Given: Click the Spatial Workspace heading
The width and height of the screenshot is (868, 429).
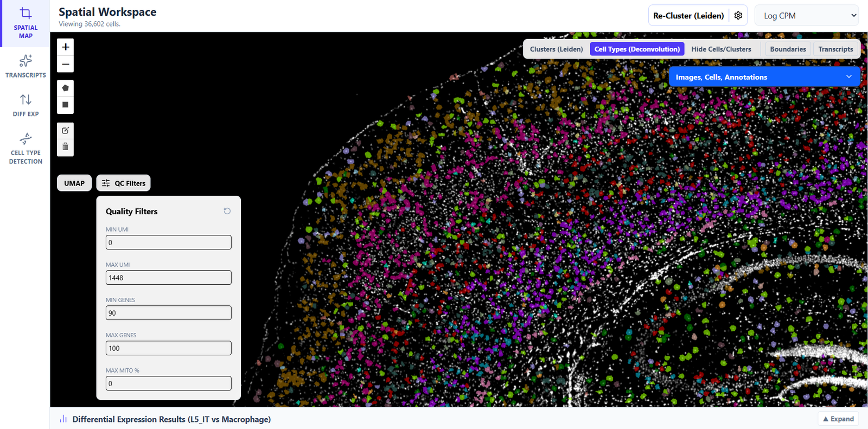Looking at the screenshot, I should 107,12.
